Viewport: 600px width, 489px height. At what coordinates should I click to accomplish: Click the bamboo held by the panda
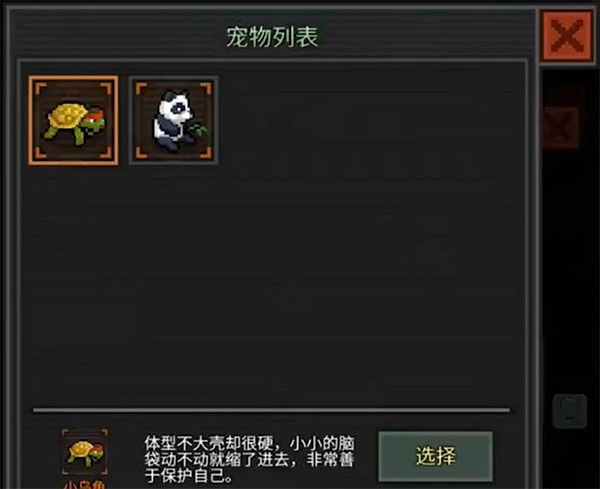tap(200, 130)
